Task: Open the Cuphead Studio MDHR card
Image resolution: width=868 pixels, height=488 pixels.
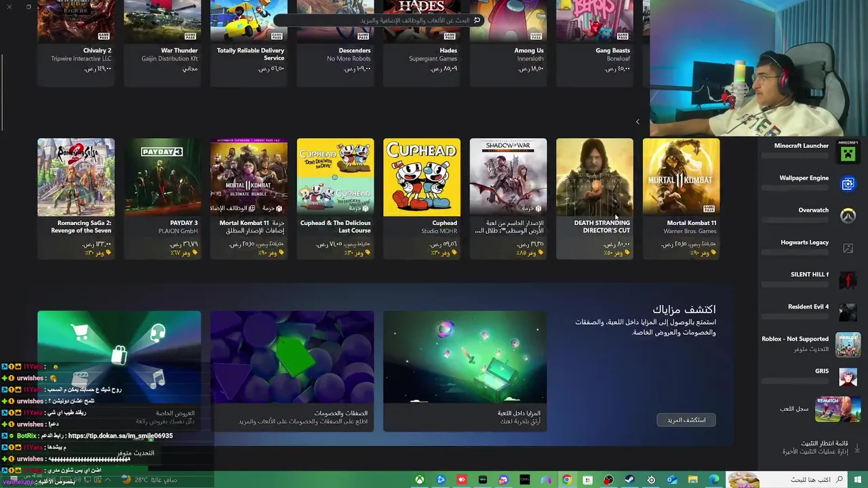Action: pos(422,199)
